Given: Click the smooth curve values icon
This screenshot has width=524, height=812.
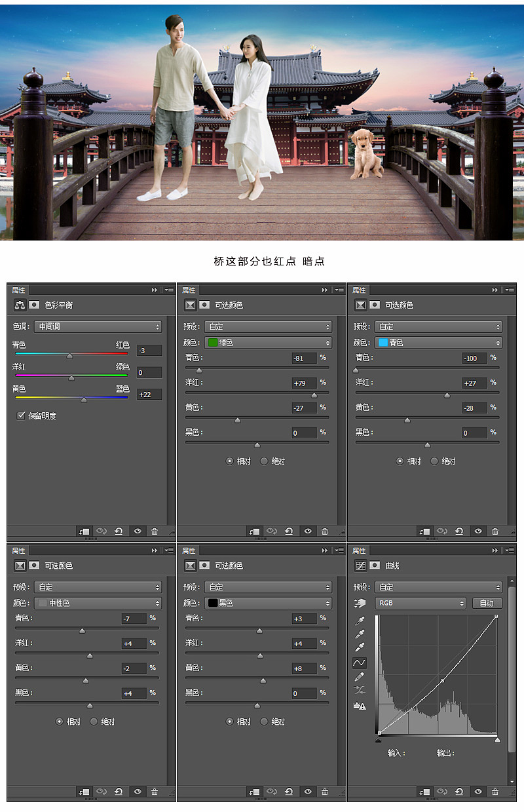Looking at the screenshot, I should [x=360, y=691].
